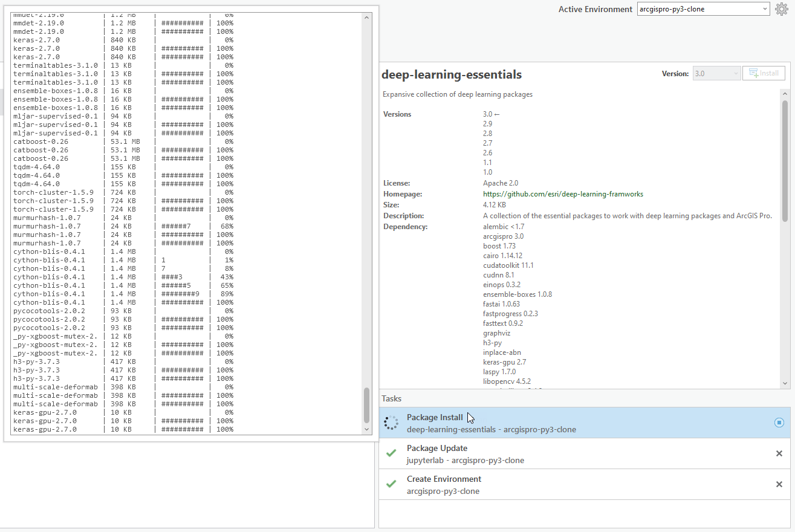
Task: Click the package details scroll-up arrow
Action: (x=785, y=94)
